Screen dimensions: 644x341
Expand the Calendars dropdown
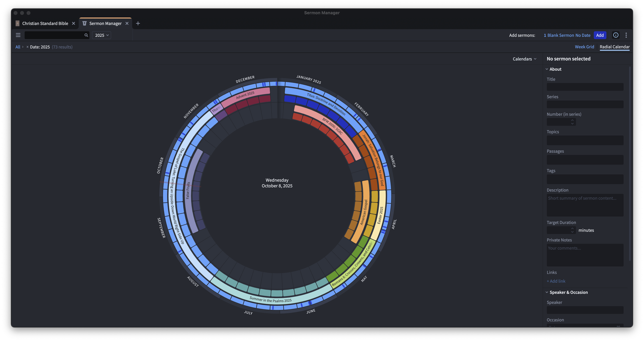point(524,59)
